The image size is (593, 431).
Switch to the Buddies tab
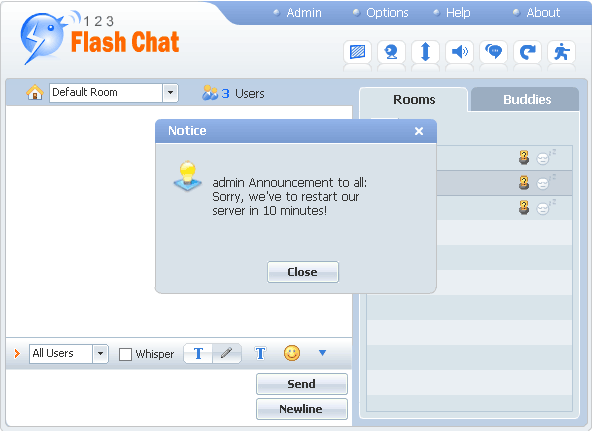(527, 99)
